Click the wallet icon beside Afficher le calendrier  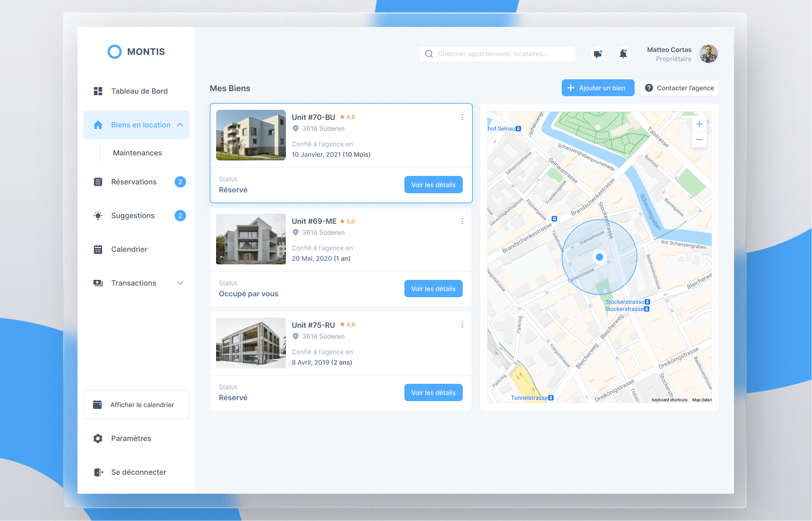[x=98, y=405]
